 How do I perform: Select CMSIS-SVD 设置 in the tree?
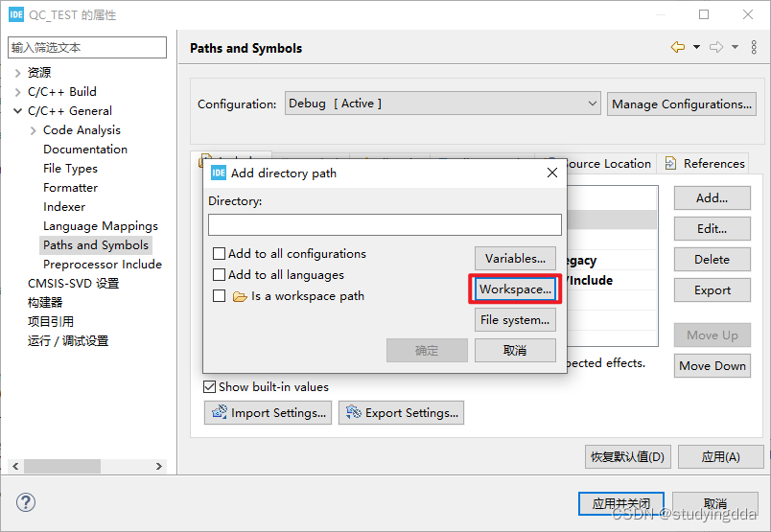73,284
